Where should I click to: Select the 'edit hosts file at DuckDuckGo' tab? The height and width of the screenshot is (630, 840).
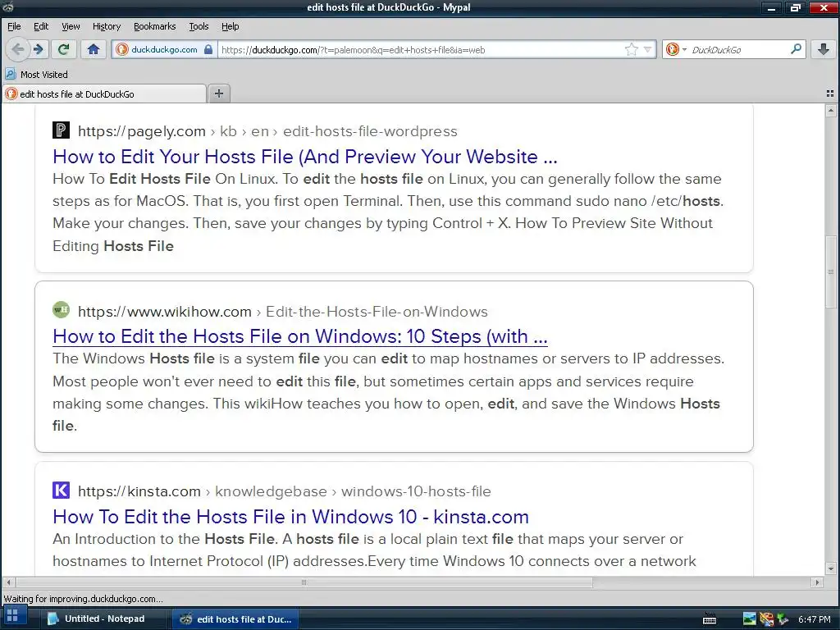coord(104,94)
